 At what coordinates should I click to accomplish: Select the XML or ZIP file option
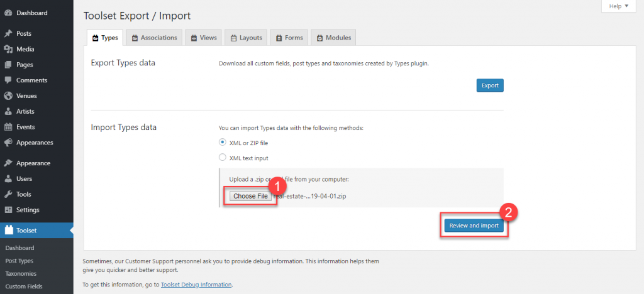pyautogui.click(x=222, y=142)
